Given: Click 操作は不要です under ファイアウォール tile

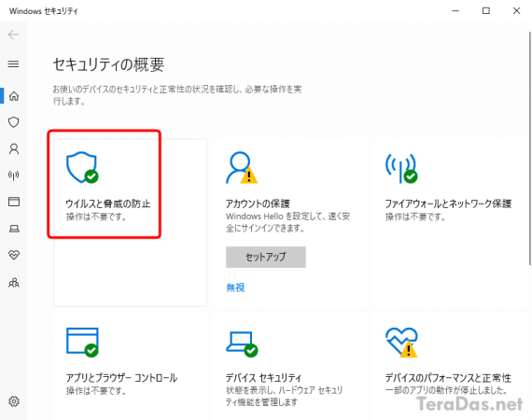Looking at the screenshot, I should pyautogui.click(x=415, y=217).
